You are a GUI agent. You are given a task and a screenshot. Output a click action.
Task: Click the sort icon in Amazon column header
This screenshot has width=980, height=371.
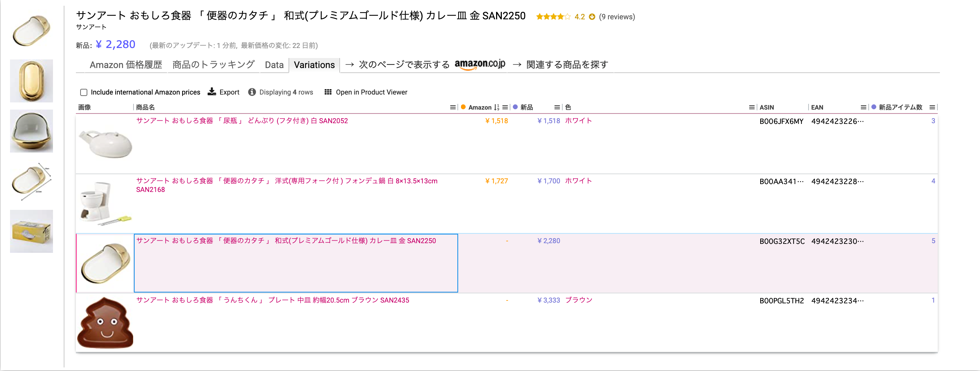(496, 107)
